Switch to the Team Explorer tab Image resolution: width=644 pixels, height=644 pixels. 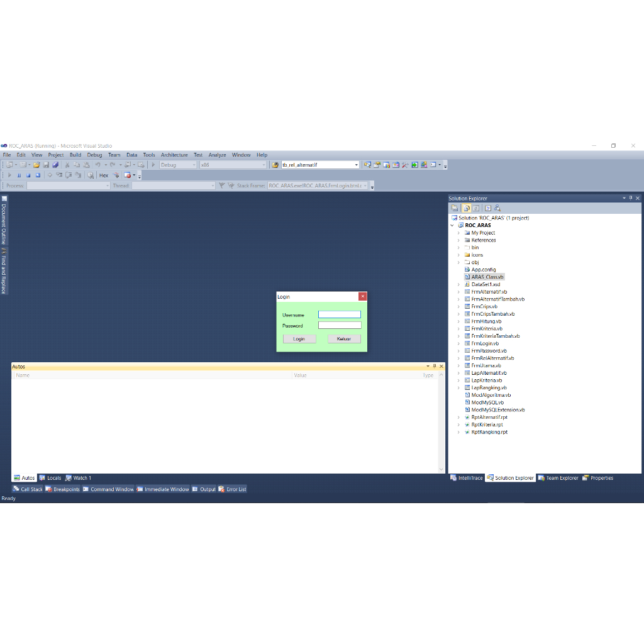(x=558, y=478)
